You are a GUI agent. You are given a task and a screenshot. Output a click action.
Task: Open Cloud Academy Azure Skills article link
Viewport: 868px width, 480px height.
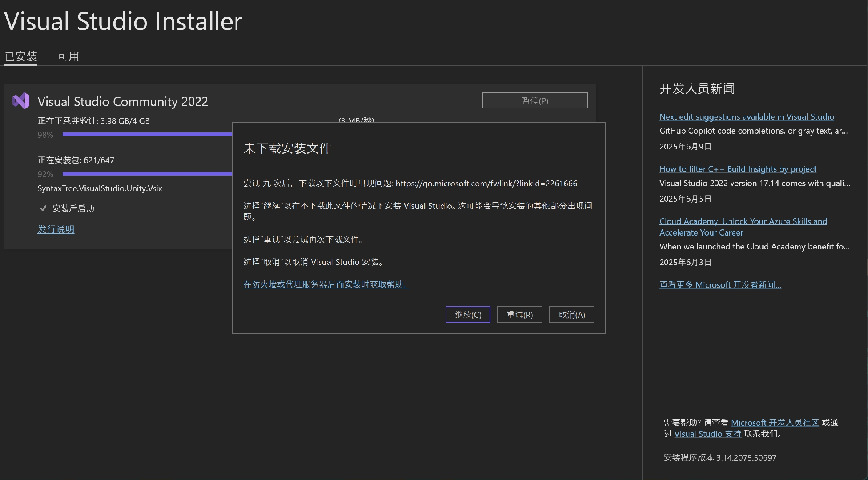(x=743, y=221)
